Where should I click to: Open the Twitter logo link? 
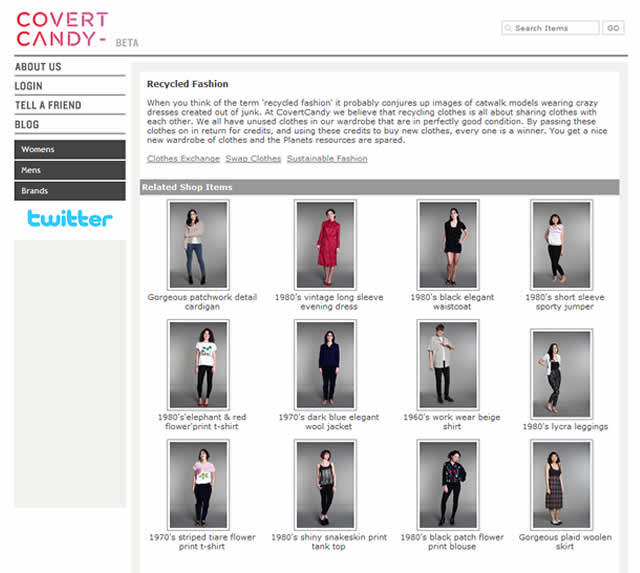[70, 218]
